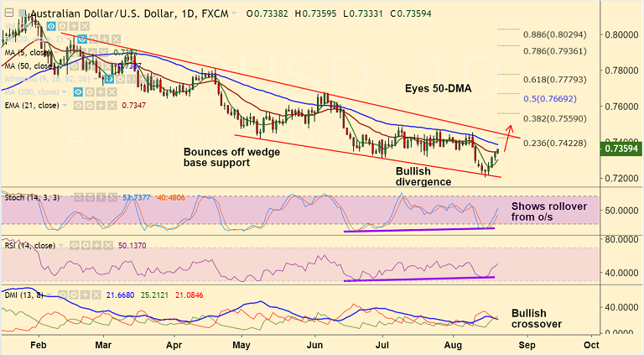
Task: Remove MA 200 with its X icon
Action: click(x=112, y=92)
